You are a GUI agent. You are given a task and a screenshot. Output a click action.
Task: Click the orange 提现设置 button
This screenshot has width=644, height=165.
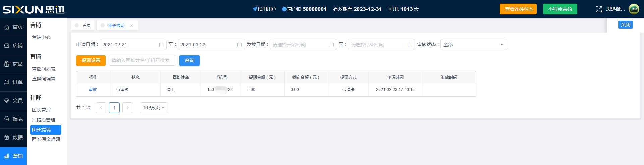(91, 61)
